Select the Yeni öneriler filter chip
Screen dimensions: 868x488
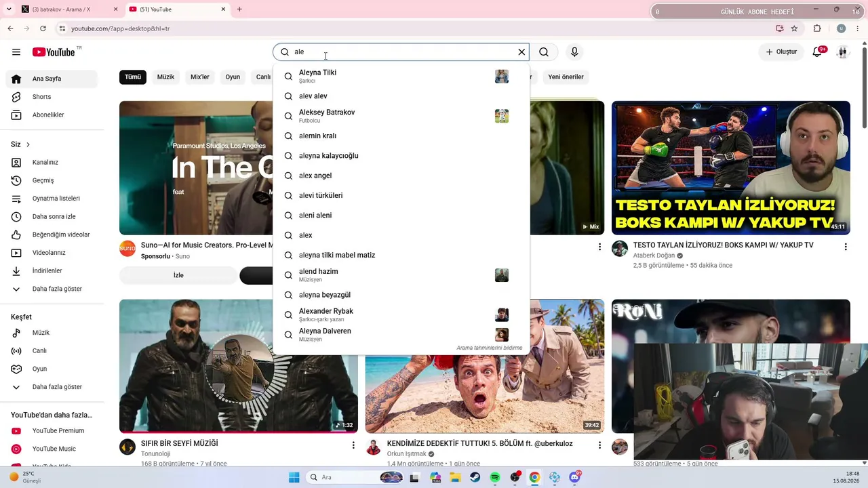point(566,77)
